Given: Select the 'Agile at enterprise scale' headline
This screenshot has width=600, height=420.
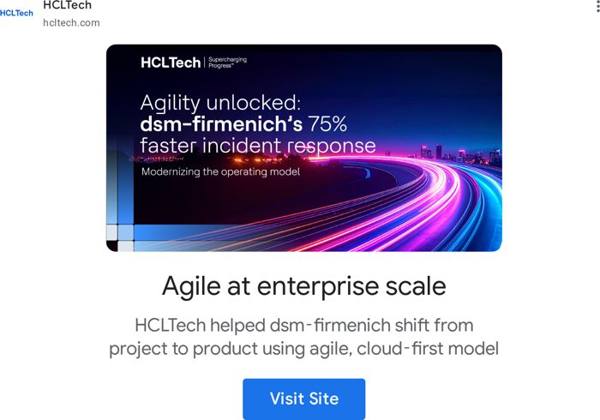Looking at the screenshot, I should [304, 286].
